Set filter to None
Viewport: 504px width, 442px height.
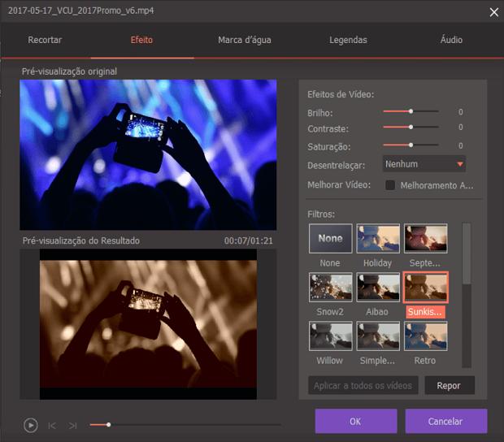[330, 239]
